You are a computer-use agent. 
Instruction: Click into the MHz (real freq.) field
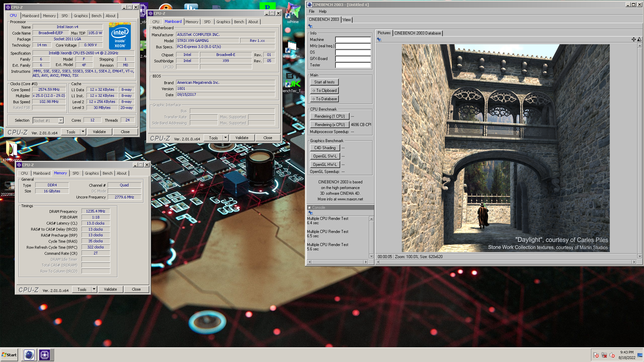pyautogui.click(x=353, y=46)
